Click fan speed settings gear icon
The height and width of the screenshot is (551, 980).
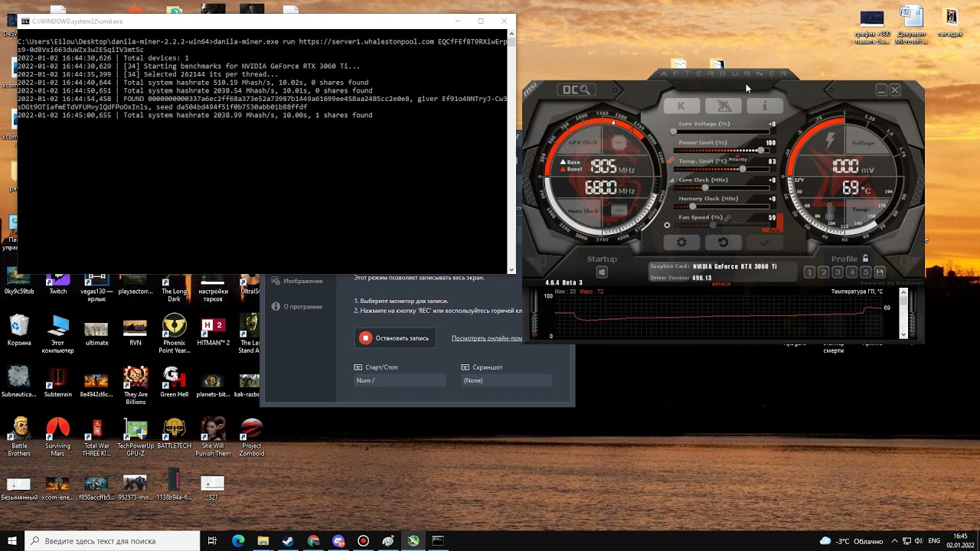point(667,225)
